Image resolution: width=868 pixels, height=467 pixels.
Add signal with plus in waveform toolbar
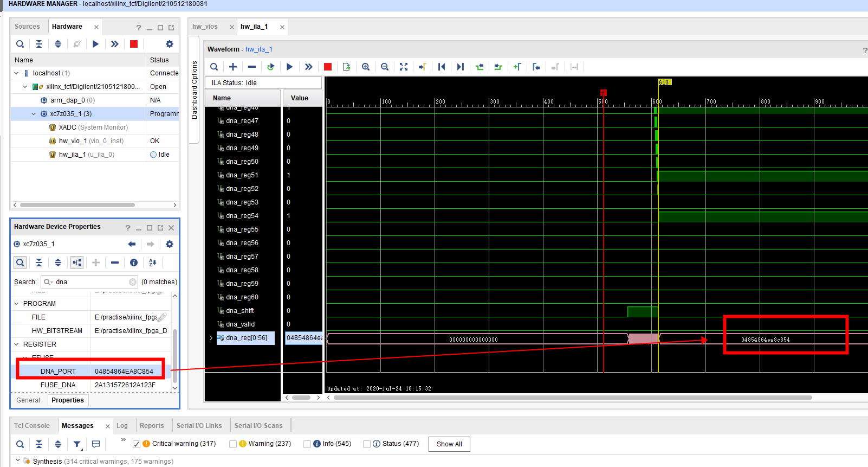point(233,67)
